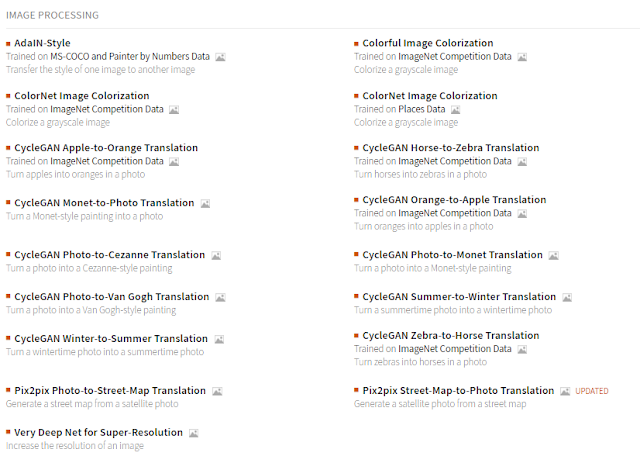Click image icon next to Pix2pix Street-Map-to-Photo Translation
This screenshot has width=640, height=470.
tap(565, 392)
